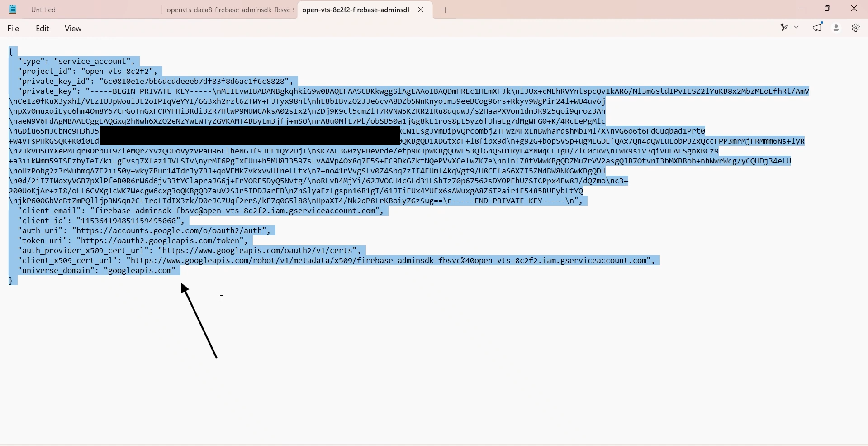This screenshot has height=446, width=868.
Task: Minimize the Notepad window
Action: [x=802, y=9]
